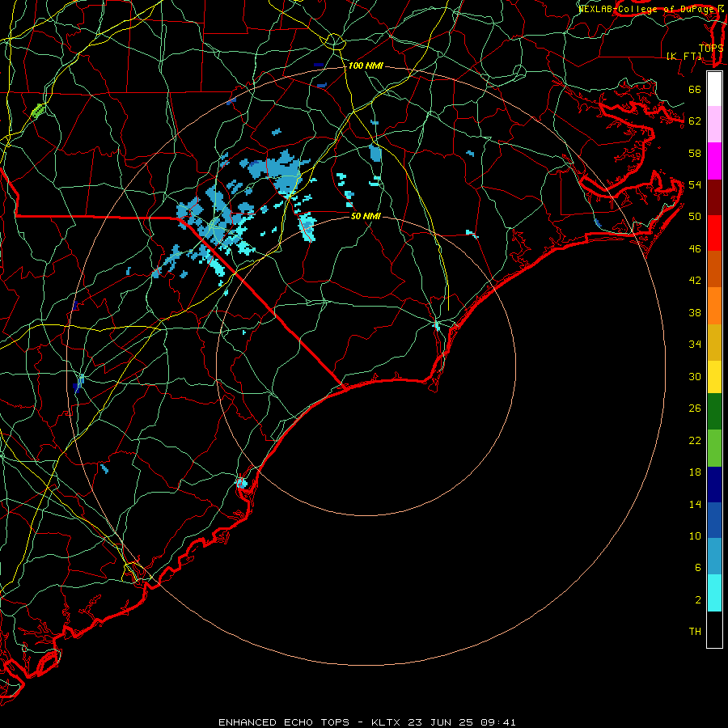Click the navy 22 kft legend swatch
This screenshot has width=728, height=728.
(714, 485)
